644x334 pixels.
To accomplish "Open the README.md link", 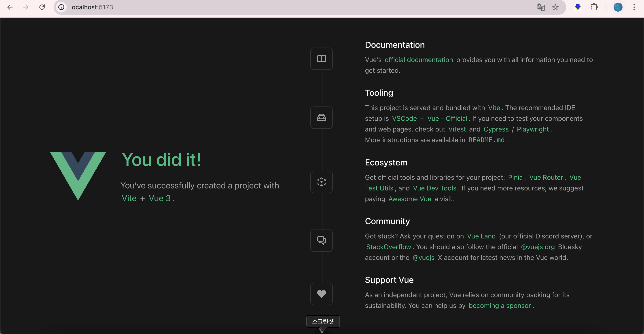I will coord(486,140).
